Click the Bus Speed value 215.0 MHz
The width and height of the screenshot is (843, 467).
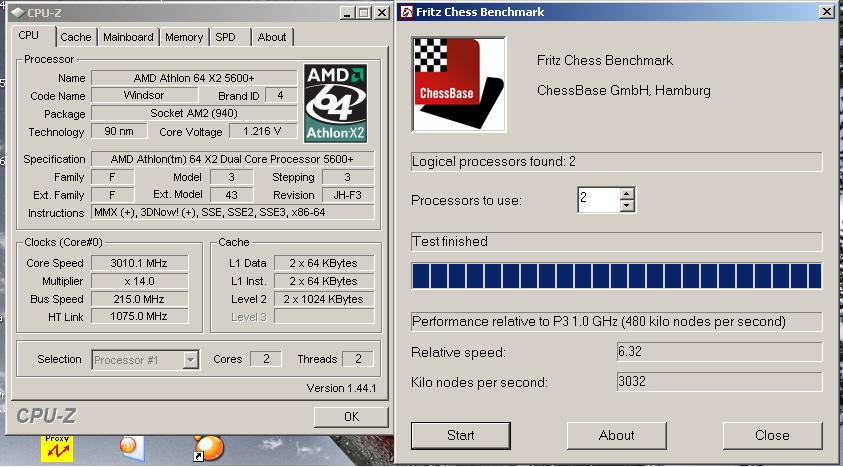click(140, 299)
